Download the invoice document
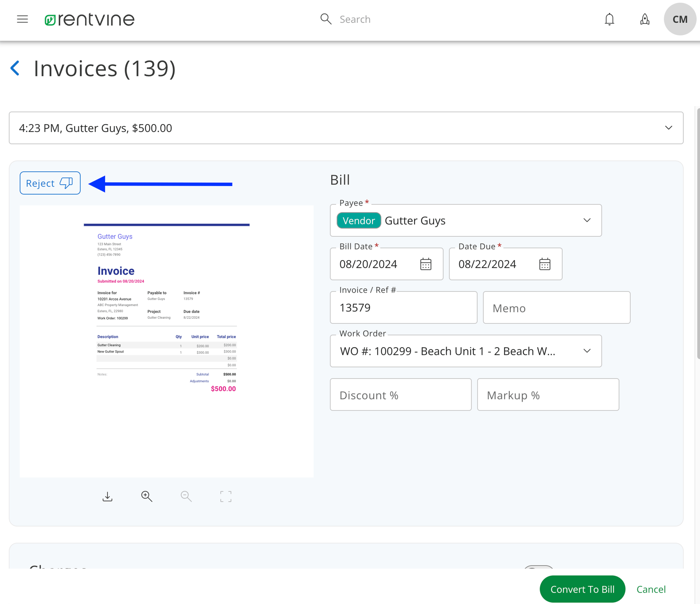 pos(107,496)
